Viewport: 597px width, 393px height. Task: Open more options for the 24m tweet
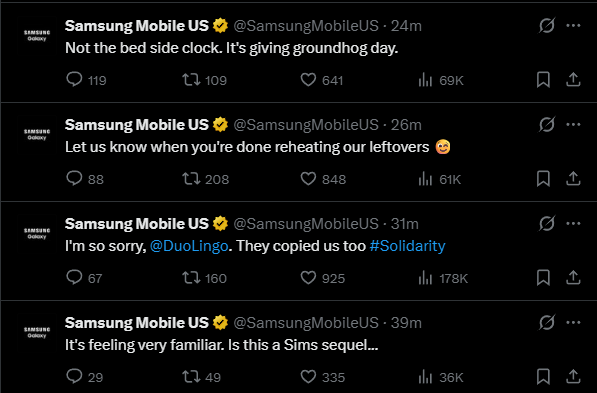click(573, 26)
